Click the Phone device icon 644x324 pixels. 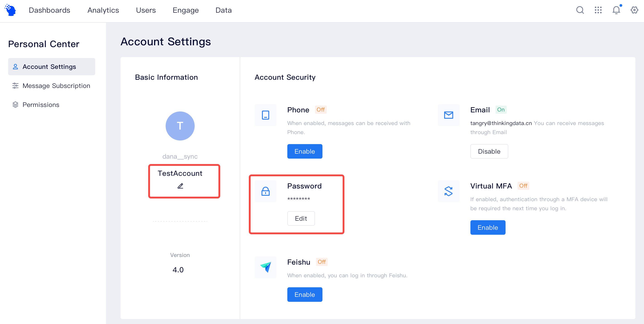[x=266, y=115]
